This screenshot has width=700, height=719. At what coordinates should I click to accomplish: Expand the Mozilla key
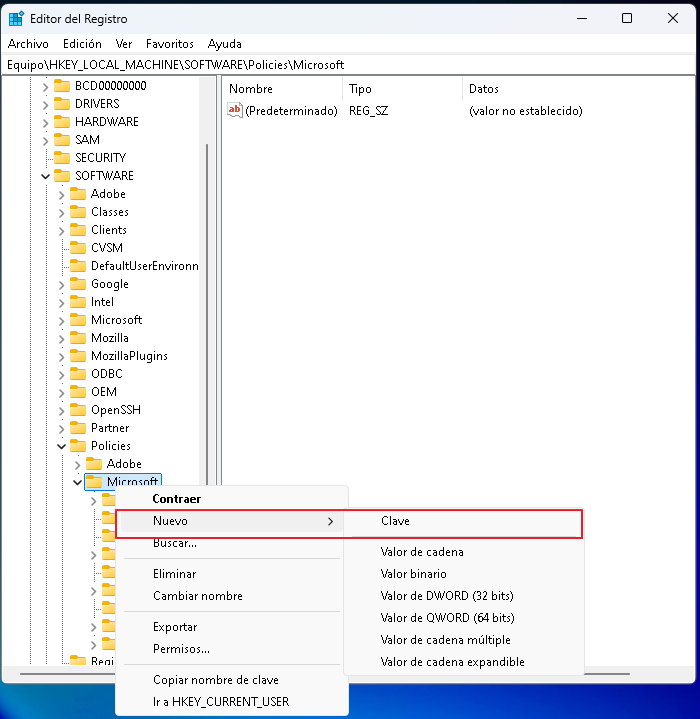tap(61, 339)
